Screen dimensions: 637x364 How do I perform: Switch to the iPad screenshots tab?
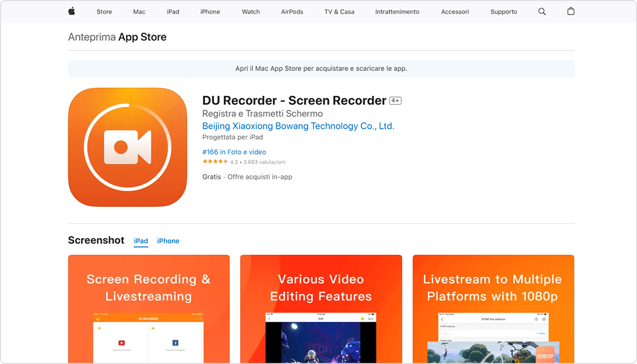point(141,241)
